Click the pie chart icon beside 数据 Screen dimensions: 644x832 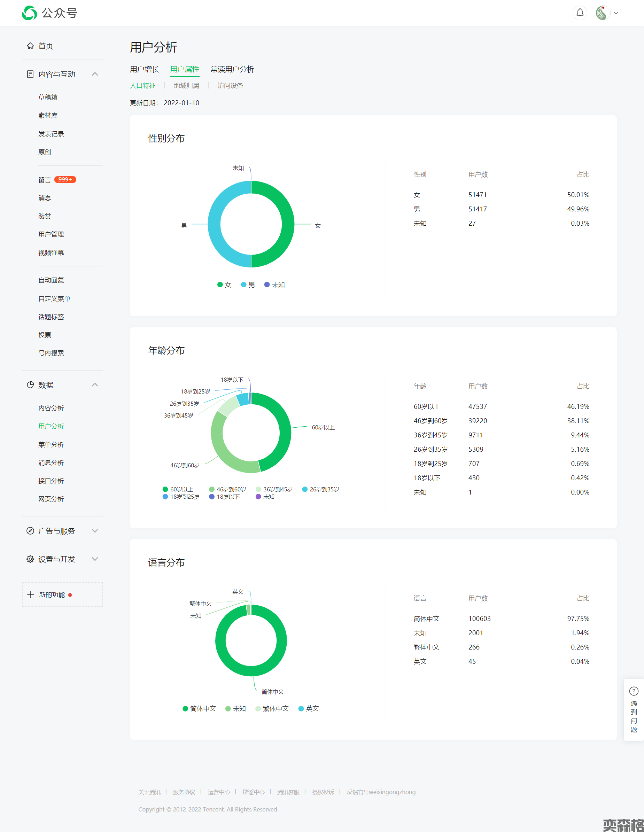click(30, 385)
